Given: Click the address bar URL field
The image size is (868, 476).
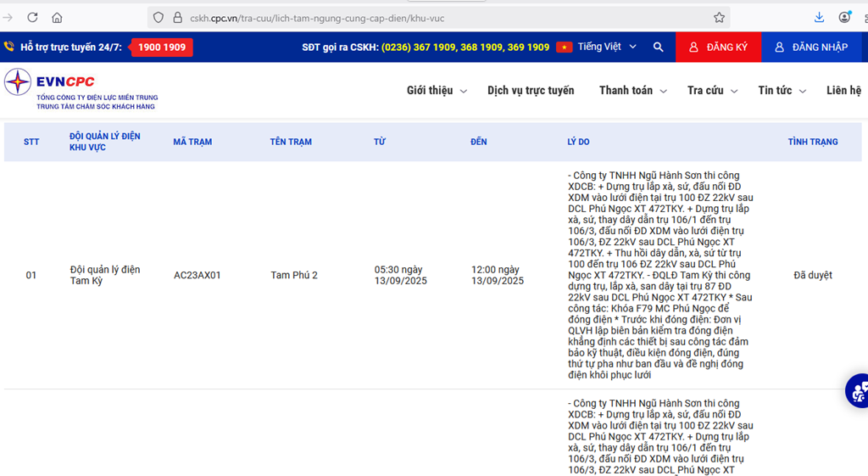Looking at the screenshot, I should click(x=437, y=18).
